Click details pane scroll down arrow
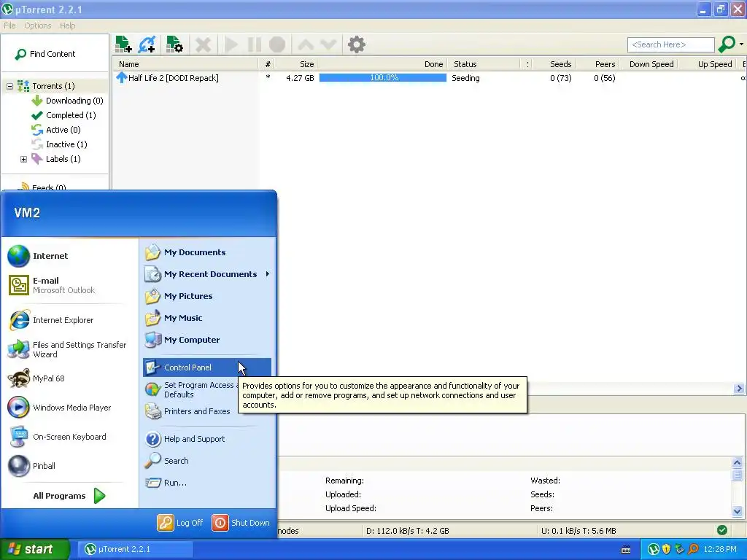Image resolution: width=747 pixels, height=560 pixels. click(x=737, y=512)
